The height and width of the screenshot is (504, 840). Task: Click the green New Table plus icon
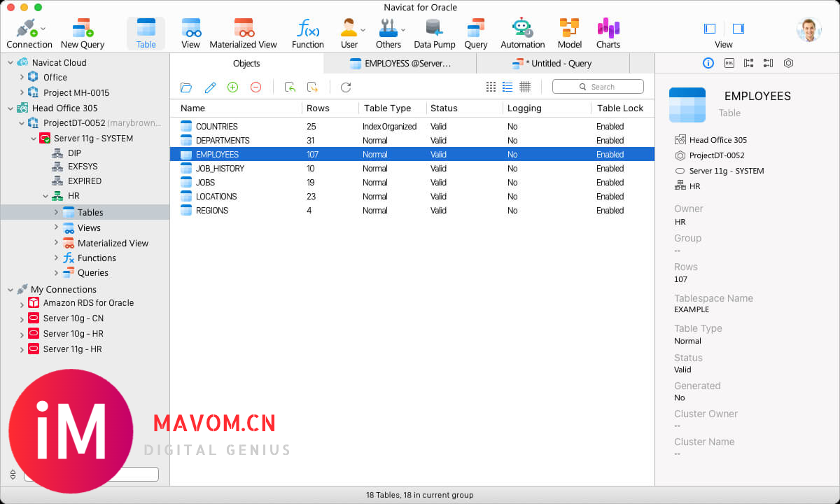[x=233, y=87]
